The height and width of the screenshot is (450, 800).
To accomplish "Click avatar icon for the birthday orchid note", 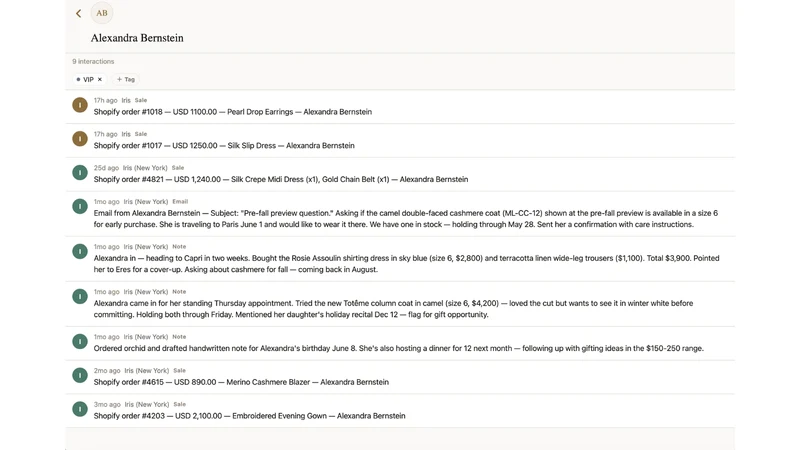I will [x=80, y=341].
